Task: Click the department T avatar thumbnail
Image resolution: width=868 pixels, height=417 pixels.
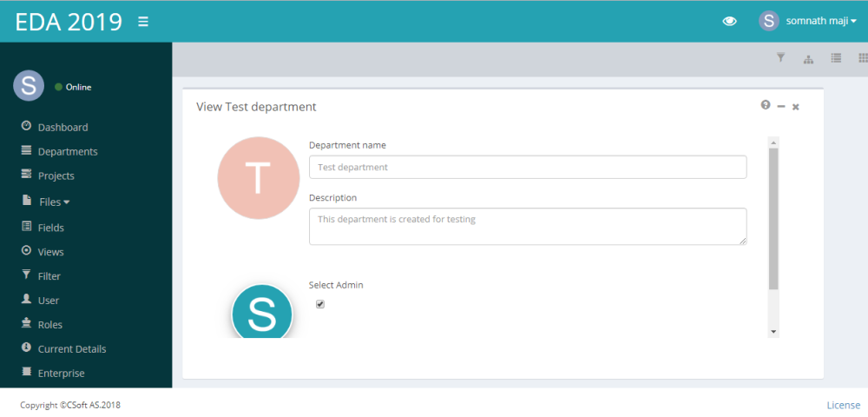Action: point(259,178)
